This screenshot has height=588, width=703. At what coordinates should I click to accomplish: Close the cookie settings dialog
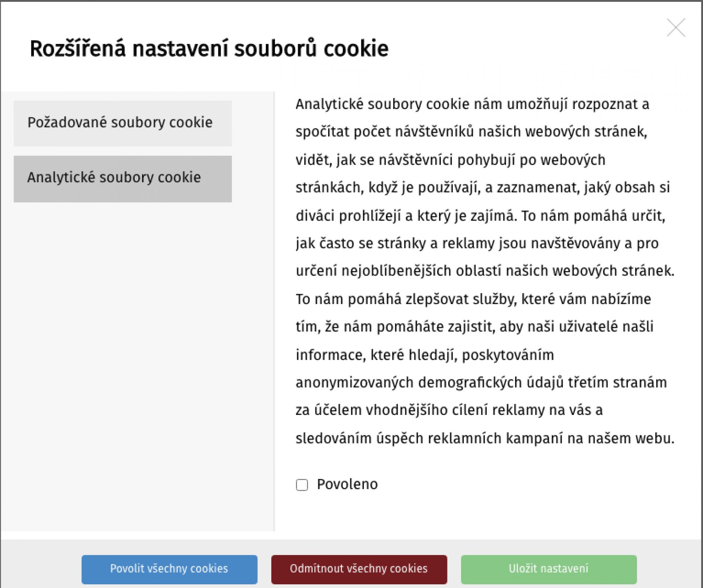tap(676, 28)
